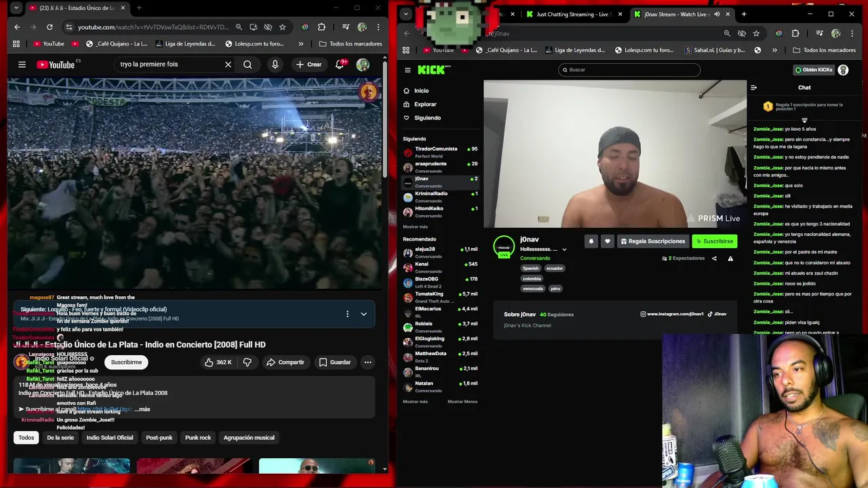Open j0nav's TikTok link

click(717, 314)
